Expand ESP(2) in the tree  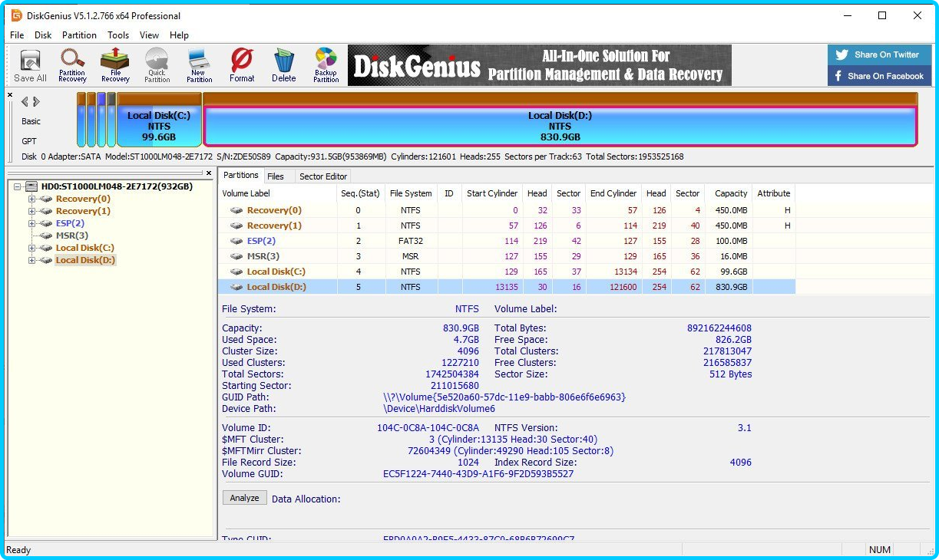(31, 223)
